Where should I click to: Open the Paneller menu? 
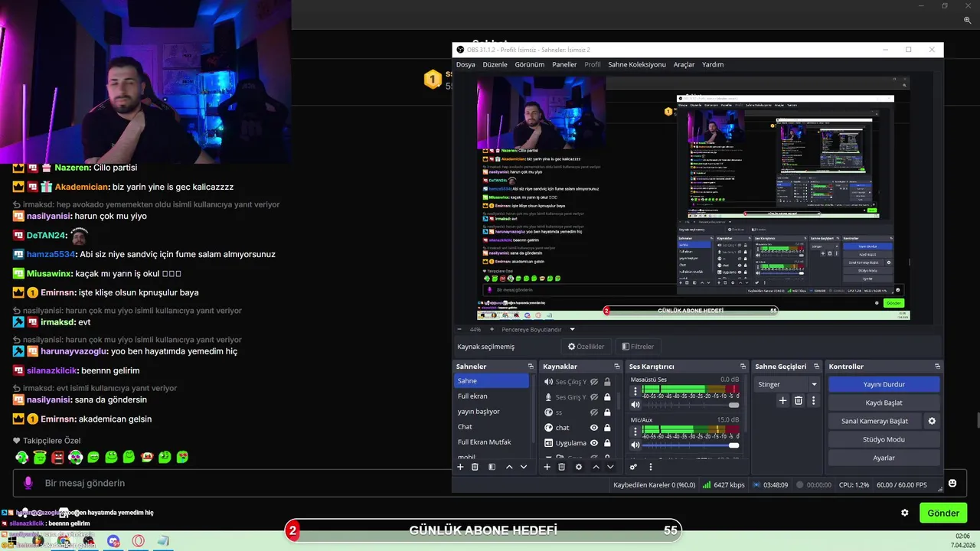(564, 64)
